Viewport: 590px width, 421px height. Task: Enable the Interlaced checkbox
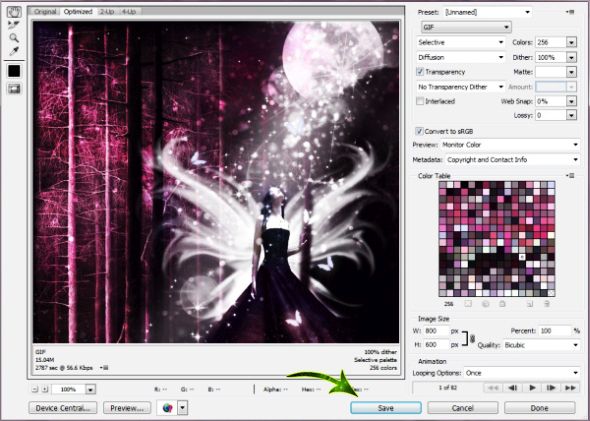pos(420,101)
